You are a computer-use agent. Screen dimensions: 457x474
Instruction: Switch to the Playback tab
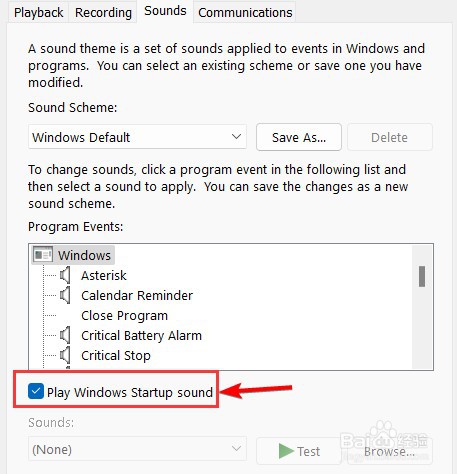point(38,12)
